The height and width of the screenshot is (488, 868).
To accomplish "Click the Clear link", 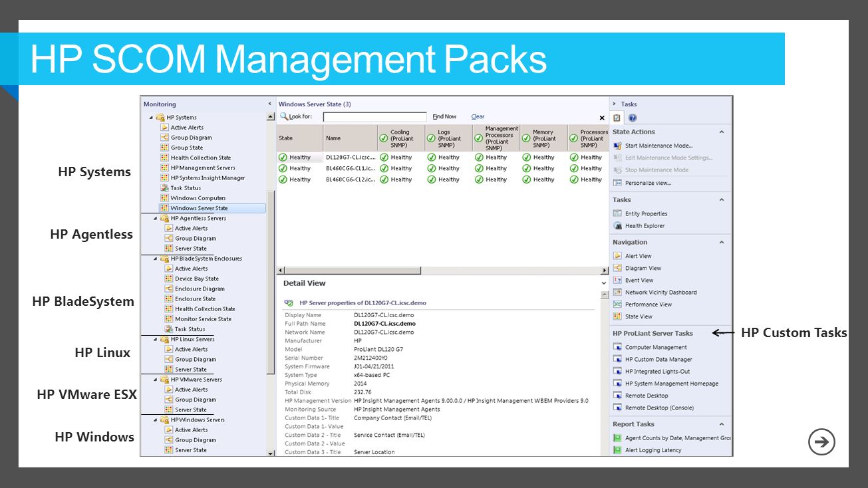I will click(x=478, y=116).
